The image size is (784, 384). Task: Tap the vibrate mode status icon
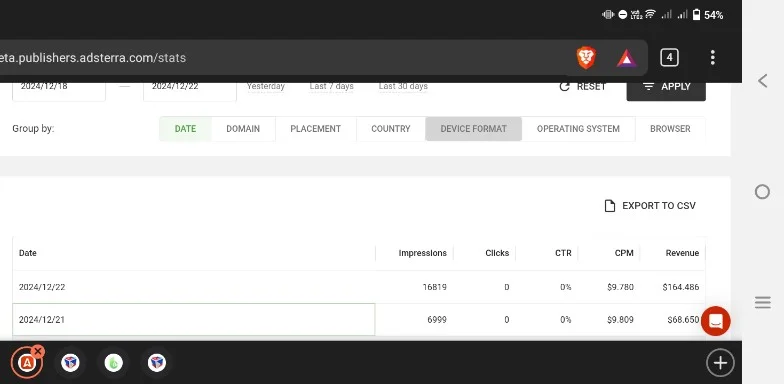608,14
